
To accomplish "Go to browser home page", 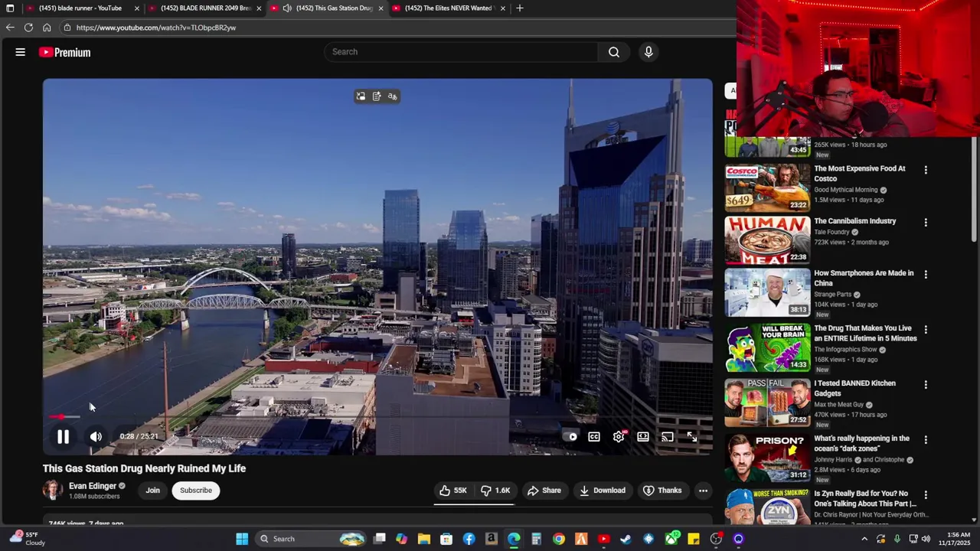I will pos(47,28).
